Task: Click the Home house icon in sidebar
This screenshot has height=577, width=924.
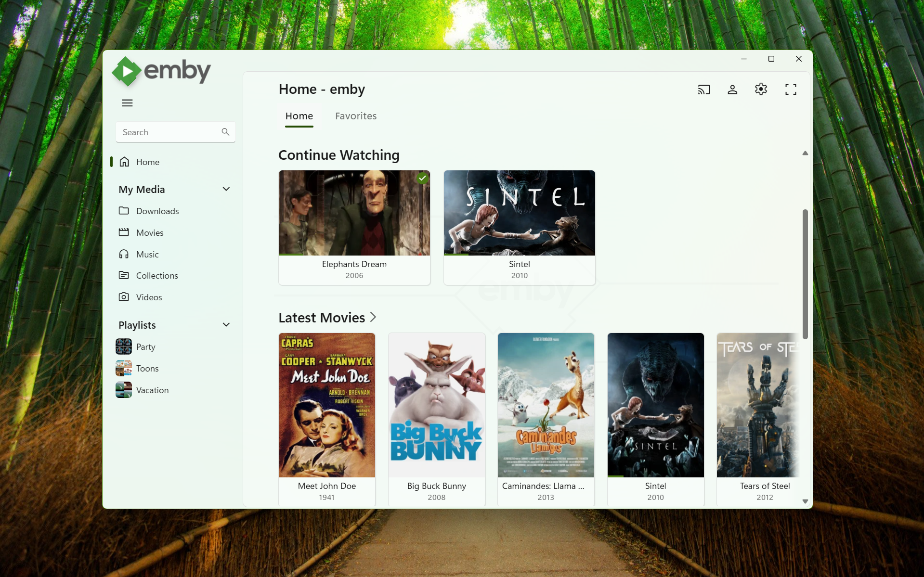Action: click(x=124, y=162)
